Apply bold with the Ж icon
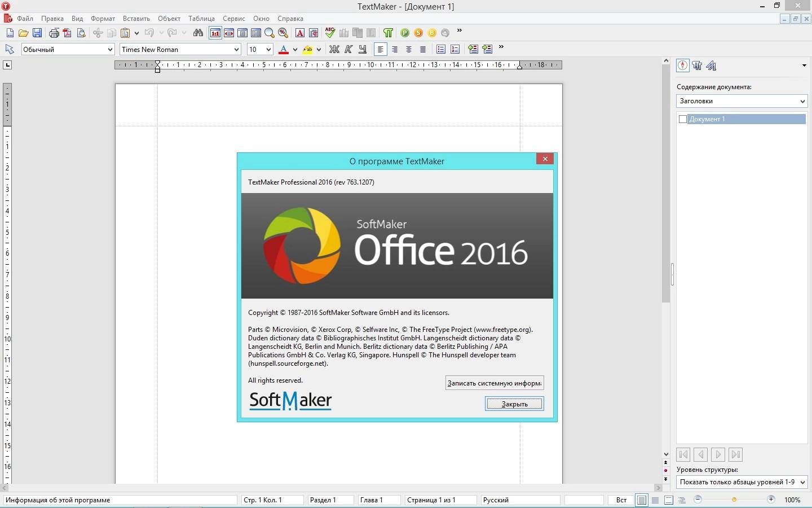The image size is (812, 508). (334, 50)
